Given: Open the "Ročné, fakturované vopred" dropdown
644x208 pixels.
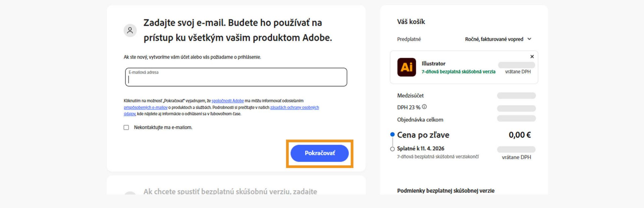Looking at the screenshot, I should point(493,39).
